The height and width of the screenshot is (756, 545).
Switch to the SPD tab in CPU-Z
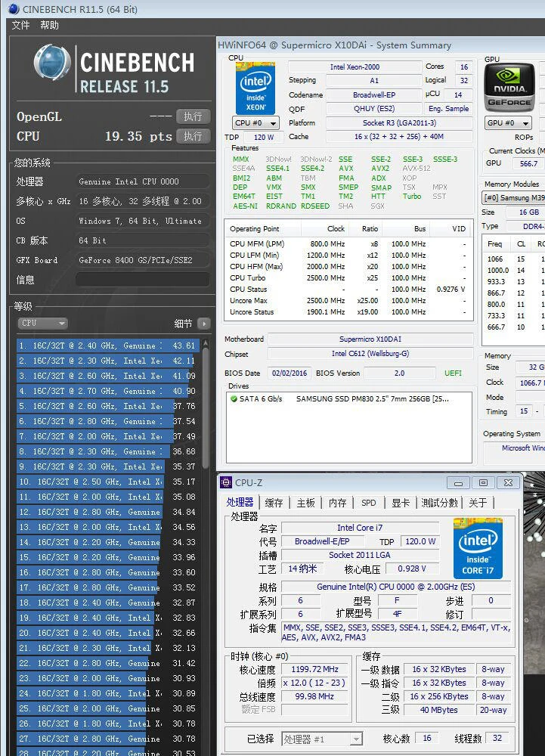tap(369, 503)
